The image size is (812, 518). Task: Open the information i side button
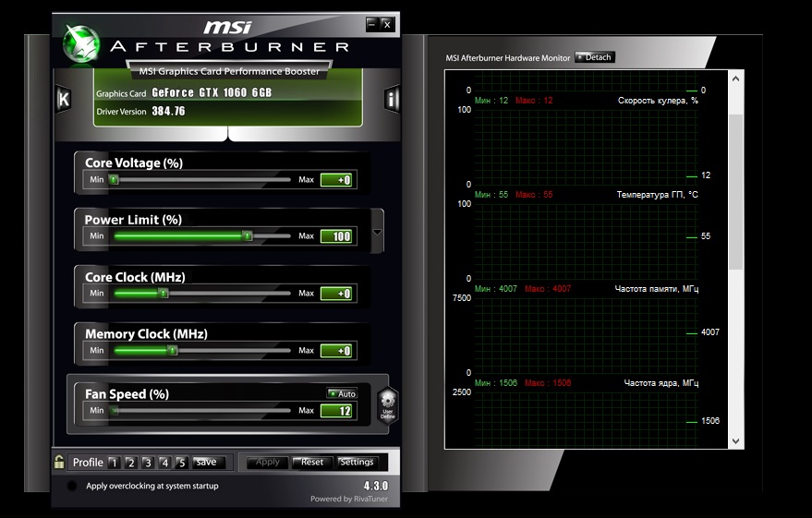[x=392, y=98]
